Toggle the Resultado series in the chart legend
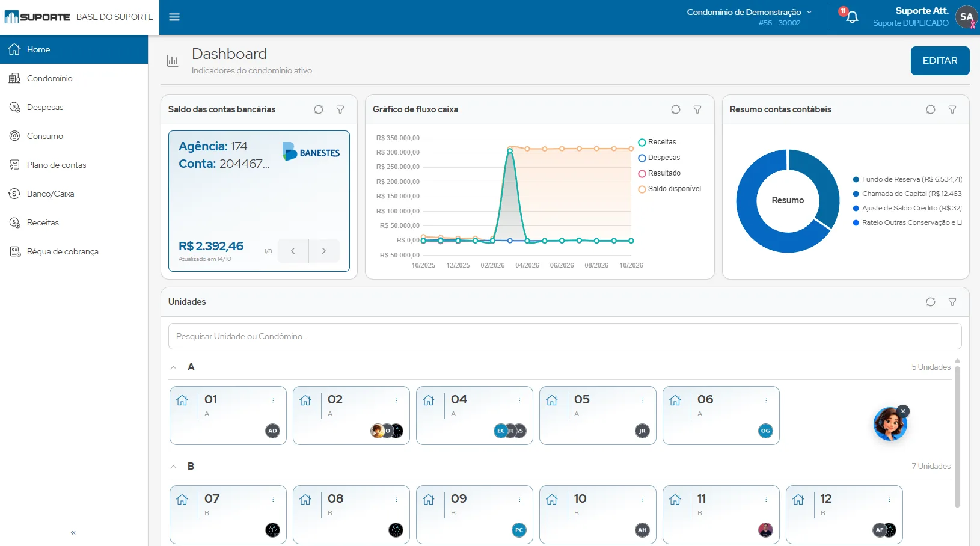Screen dimensions: 980x546 pos(660,173)
